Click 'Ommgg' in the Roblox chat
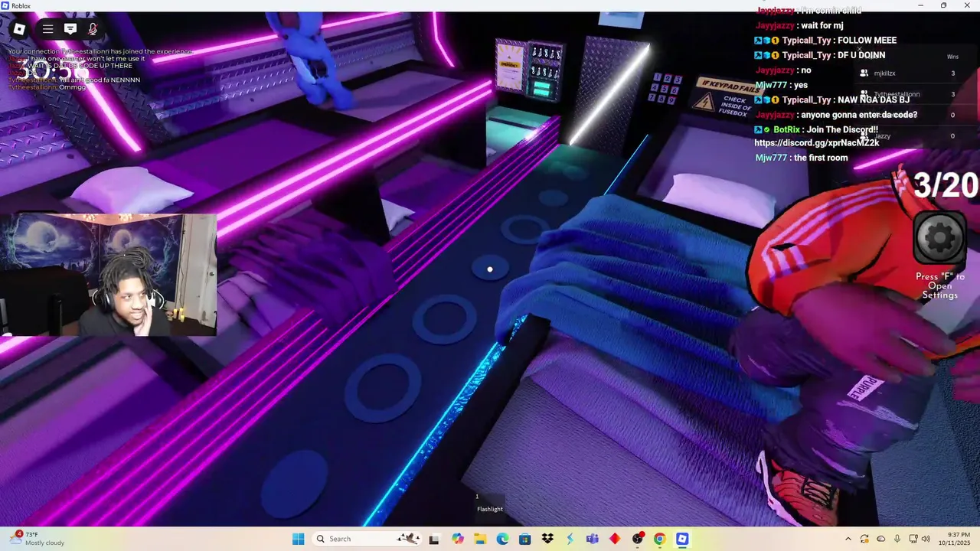 point(73,87)
